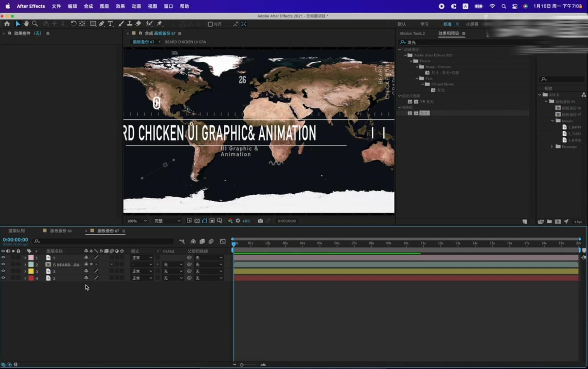Open parent 无 dropdown for layer 4

209,278
